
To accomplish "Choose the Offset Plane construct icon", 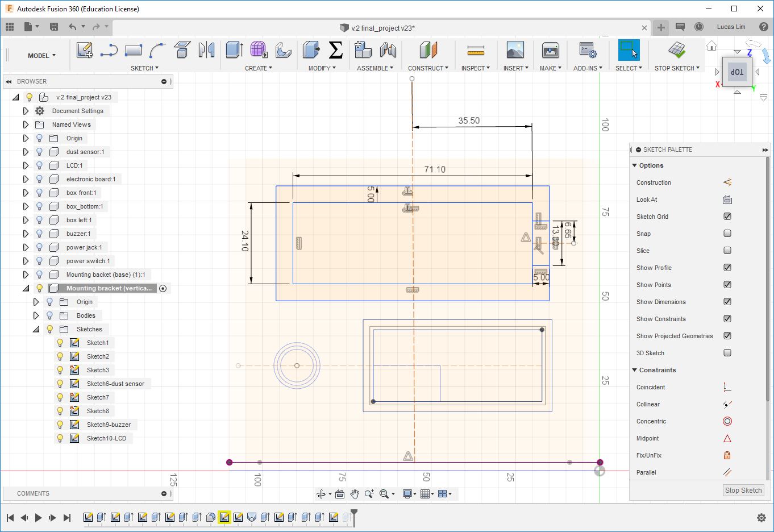I will (428, 50).
